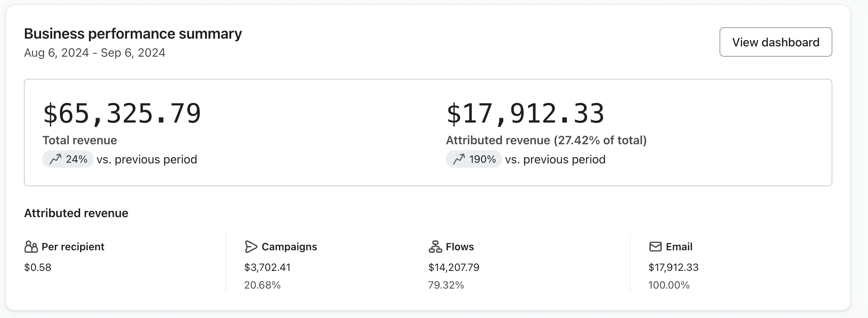The height and width of the screenshot is (318, 868).
Task: Click the $17,912.33 attributed revenue headline figure
Action: (525, 113)
